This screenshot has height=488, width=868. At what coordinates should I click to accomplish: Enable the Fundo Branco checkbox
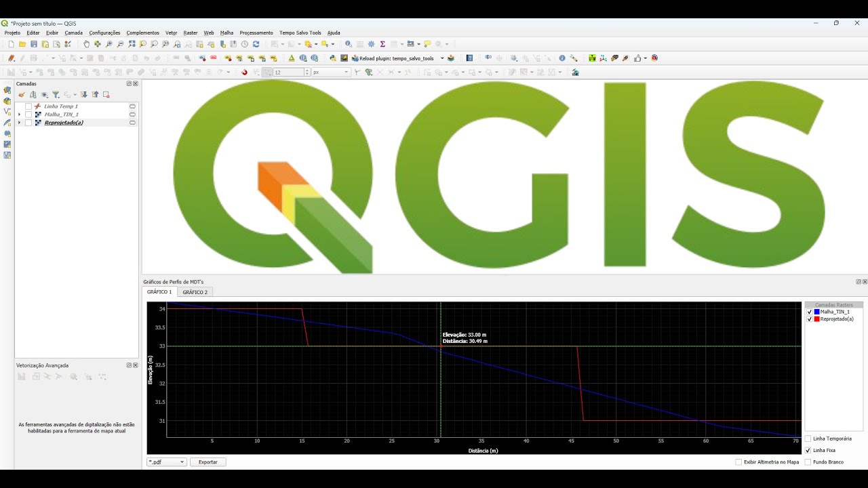coord(808,462)
